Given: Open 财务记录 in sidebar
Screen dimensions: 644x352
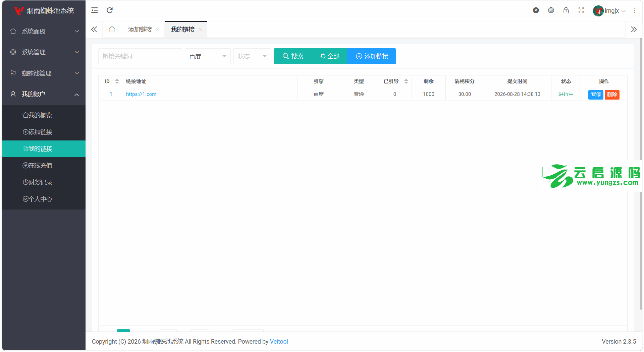Looking at the screenshot, I should point(44,182).
